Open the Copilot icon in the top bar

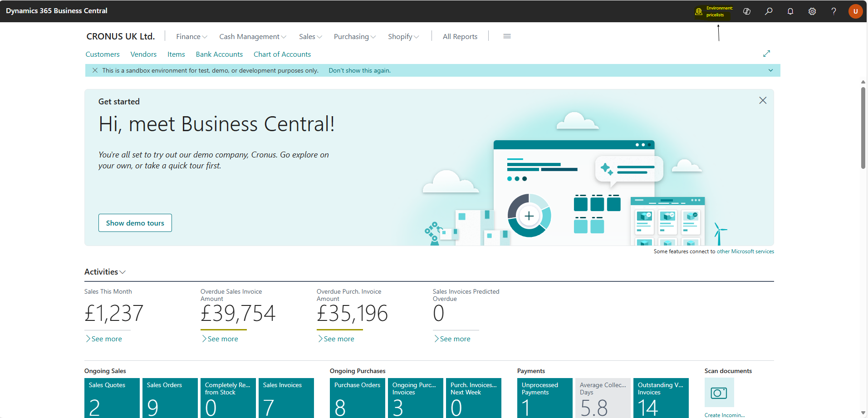(x=746, y=11)
